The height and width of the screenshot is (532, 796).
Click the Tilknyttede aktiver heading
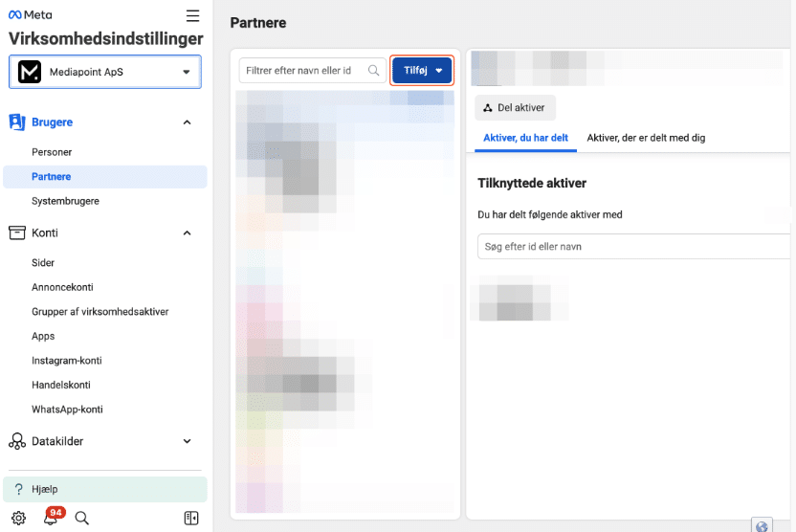tap(532, 184)
